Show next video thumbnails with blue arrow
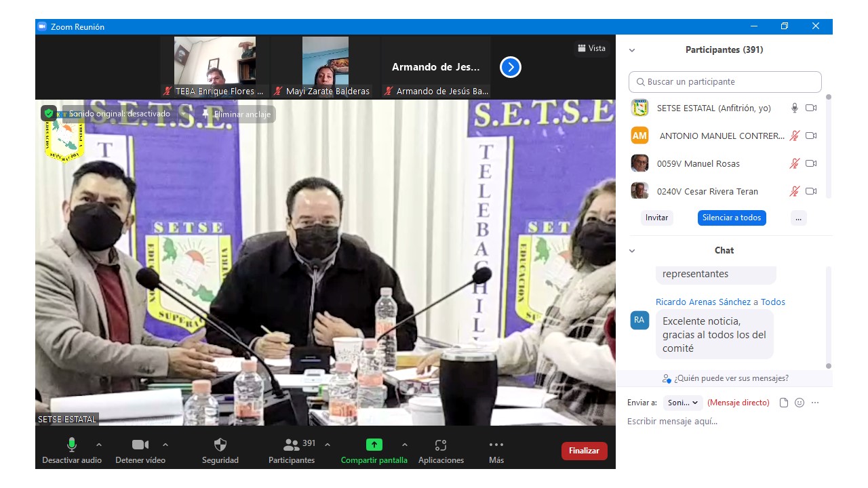Image resolution: width=868 pixels, height=488 pixels. [511, 67]
